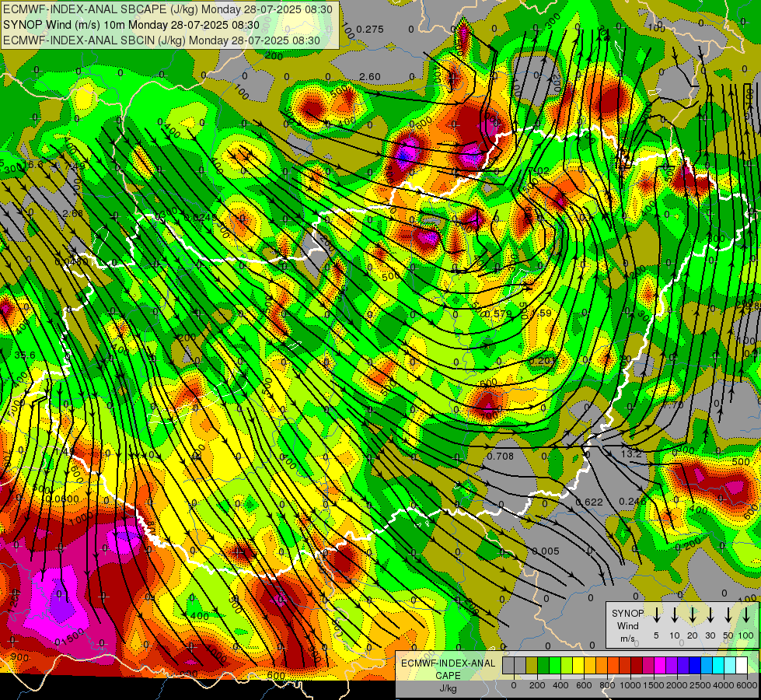
Task: Click the 1000 tick label on CAPE scale
Action: [630, 685]
